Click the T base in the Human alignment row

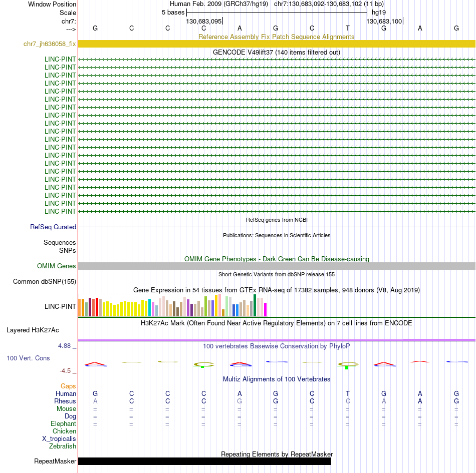[348, 393]
